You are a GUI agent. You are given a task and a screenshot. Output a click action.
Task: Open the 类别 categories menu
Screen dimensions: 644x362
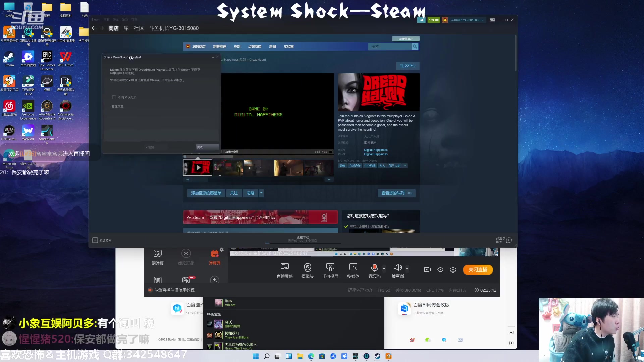click(237, 47)
